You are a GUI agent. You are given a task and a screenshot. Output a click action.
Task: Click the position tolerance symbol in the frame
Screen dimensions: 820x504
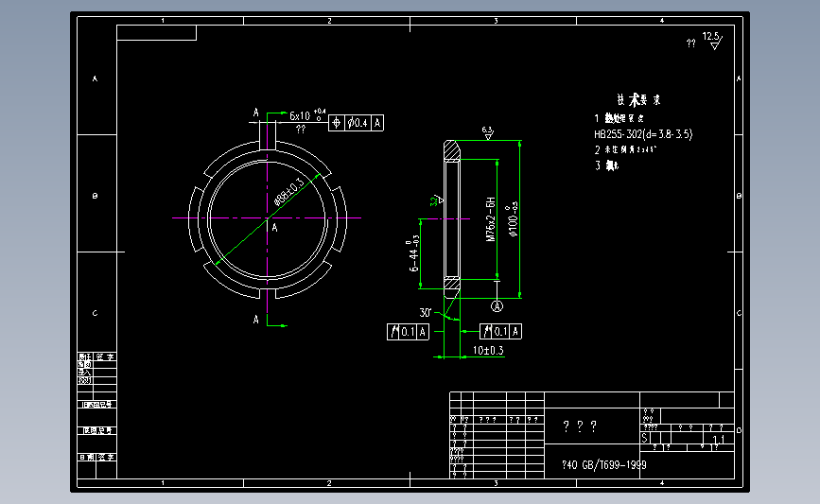(337, 123)
